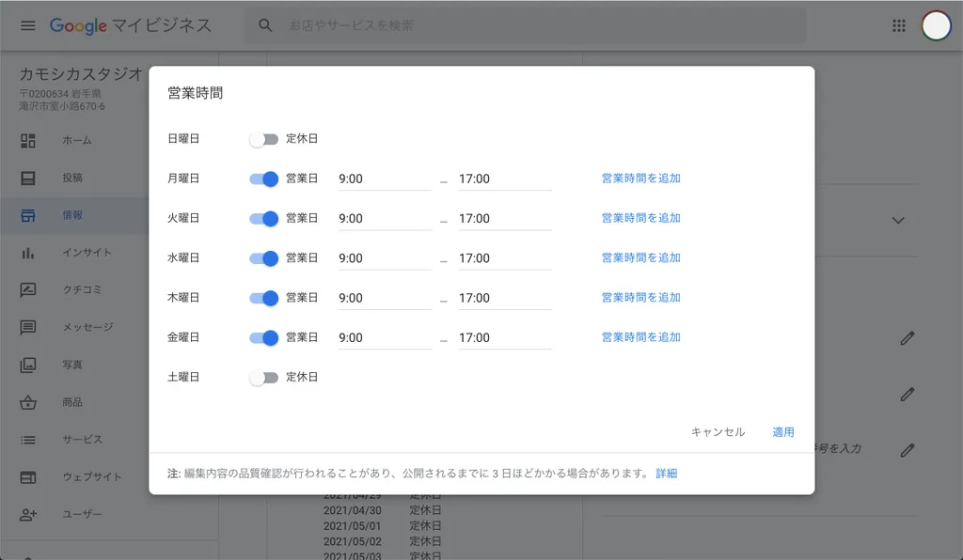Go to 写真 in sidebar
This screenshot has width=963, height=560.
point(71,365)
